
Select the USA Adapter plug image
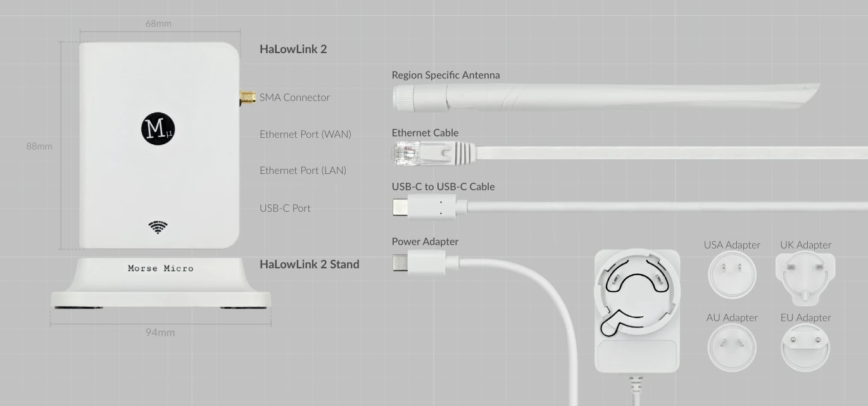pyautogui.click(x=732, y=275)
